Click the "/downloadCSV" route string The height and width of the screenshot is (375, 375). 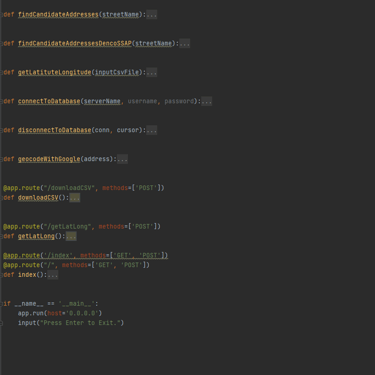click(x=69, y=188)
